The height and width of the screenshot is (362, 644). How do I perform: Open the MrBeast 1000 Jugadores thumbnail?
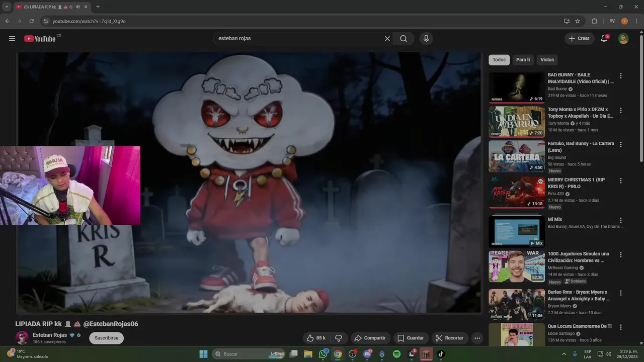[x=517, y=266]
